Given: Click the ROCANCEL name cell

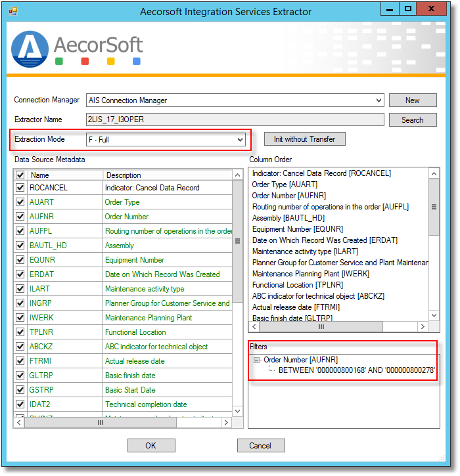Looking at the screenshot, I should 65,188.
